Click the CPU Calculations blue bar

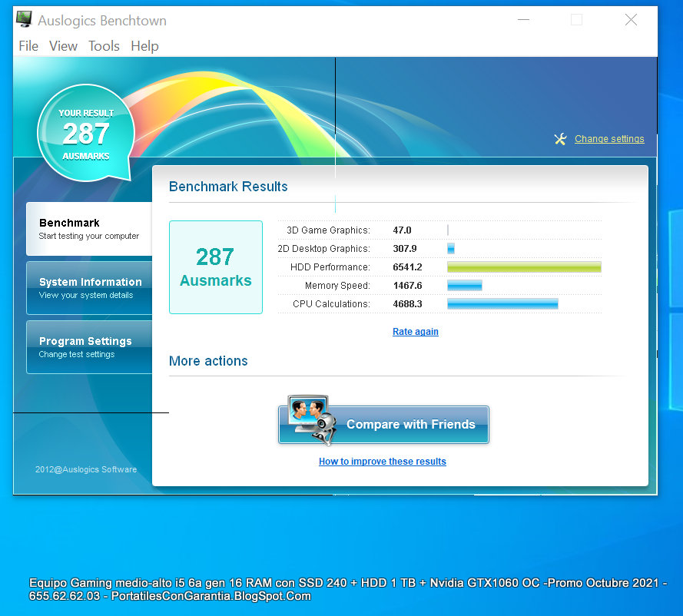click(502, 304)
